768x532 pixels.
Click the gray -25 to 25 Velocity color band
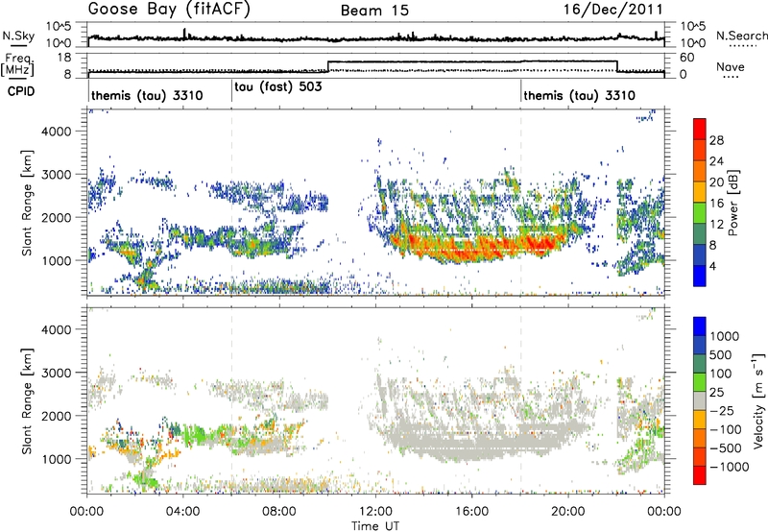(x=700, y=400)
